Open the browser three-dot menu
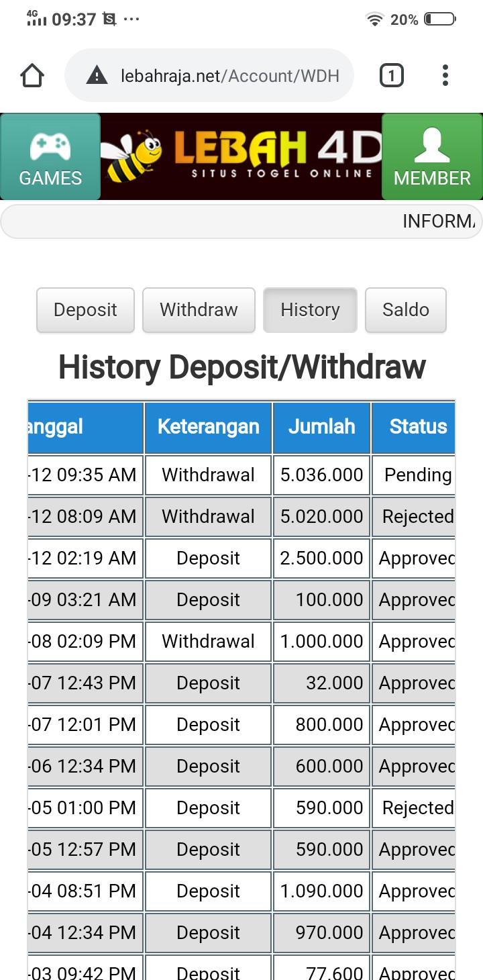This screenshot has width=483, height=980. [445, 76]
